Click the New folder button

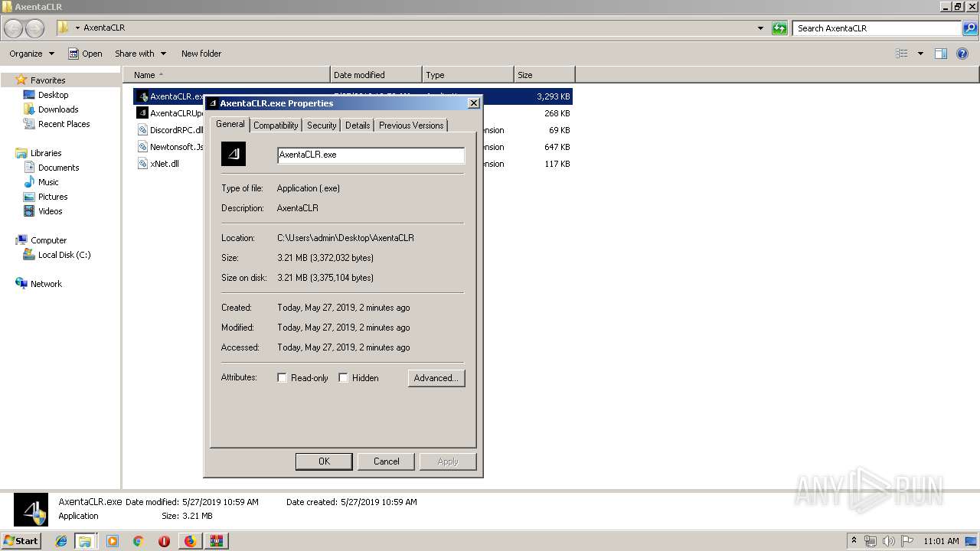click(x=201, y=54)
